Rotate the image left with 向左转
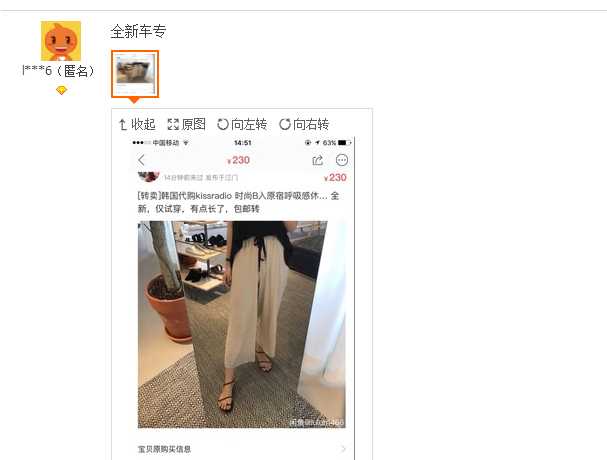607x460 pixels. click(x=242, y=124)
